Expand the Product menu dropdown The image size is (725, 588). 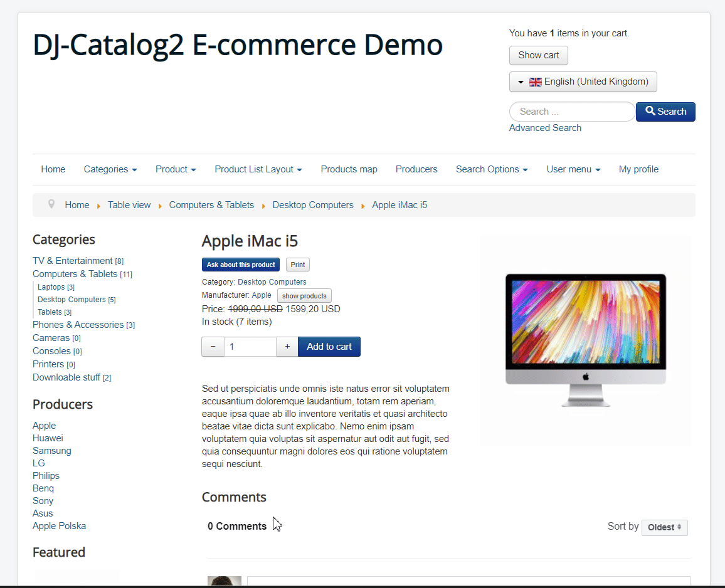click(176, 169)
